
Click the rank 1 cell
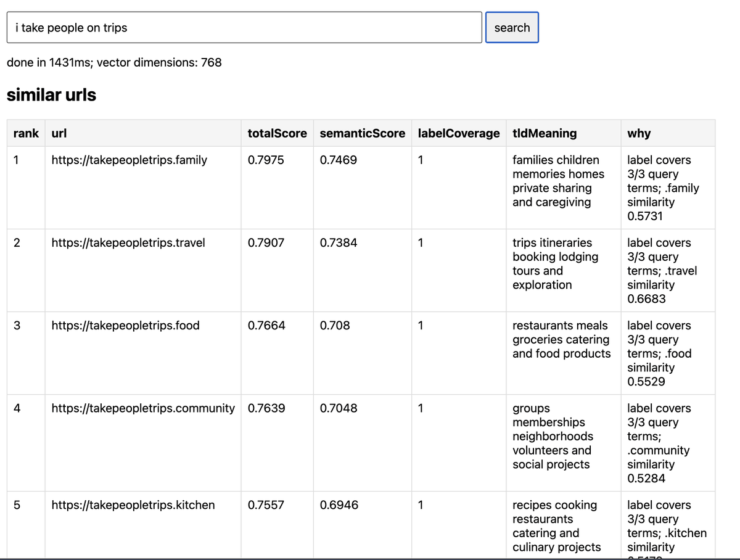point(26,187)
